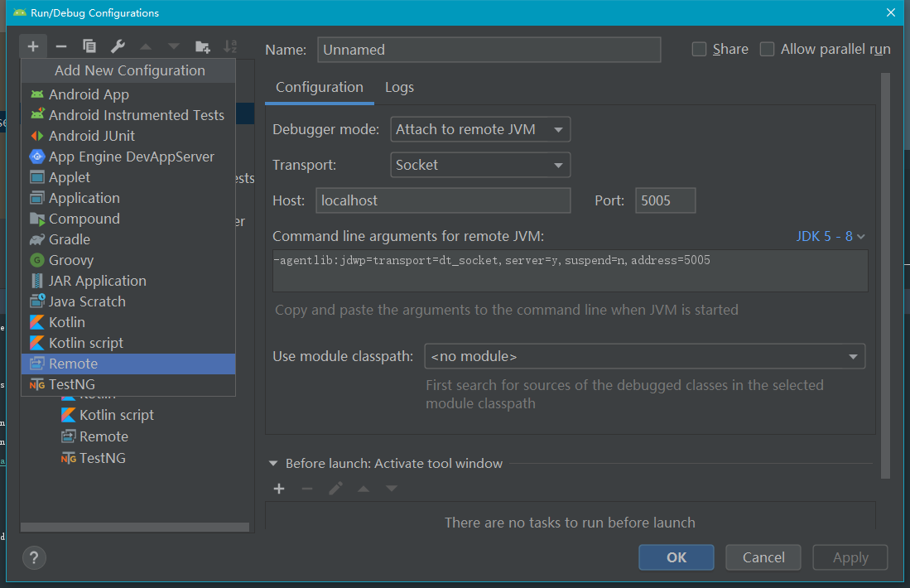The width and height of the screenshot is (910, 588).
Task: Click the Remove Configuration minus icon
Action: (60, 46)
